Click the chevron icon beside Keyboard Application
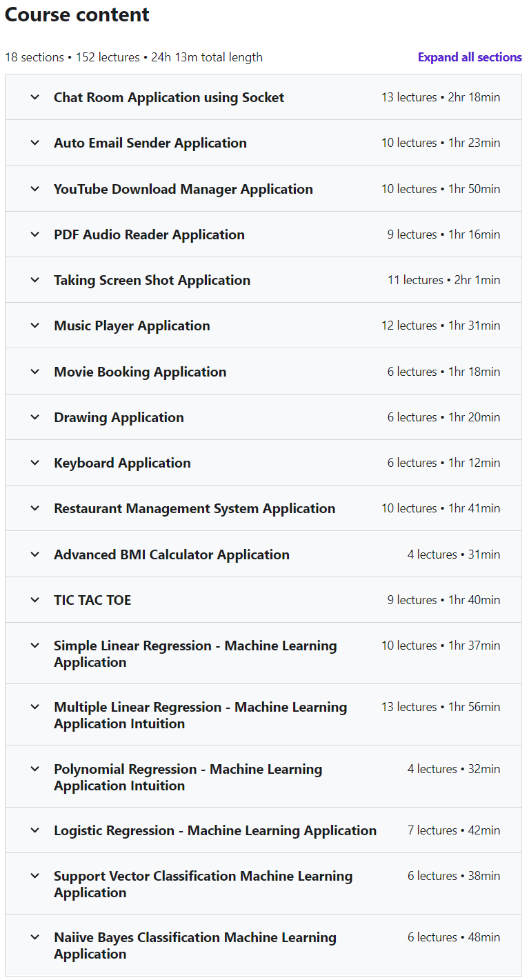The height and width of the screenshot is (980, 529). tap(35, 463)
